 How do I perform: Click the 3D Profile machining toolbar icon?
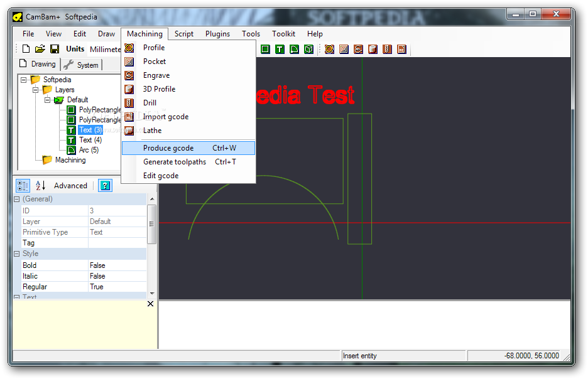click(x=373, y=49)
